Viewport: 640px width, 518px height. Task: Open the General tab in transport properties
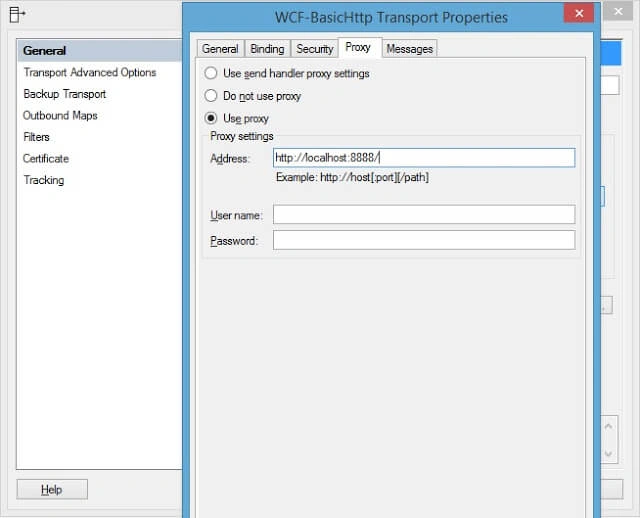click(220, 49)
